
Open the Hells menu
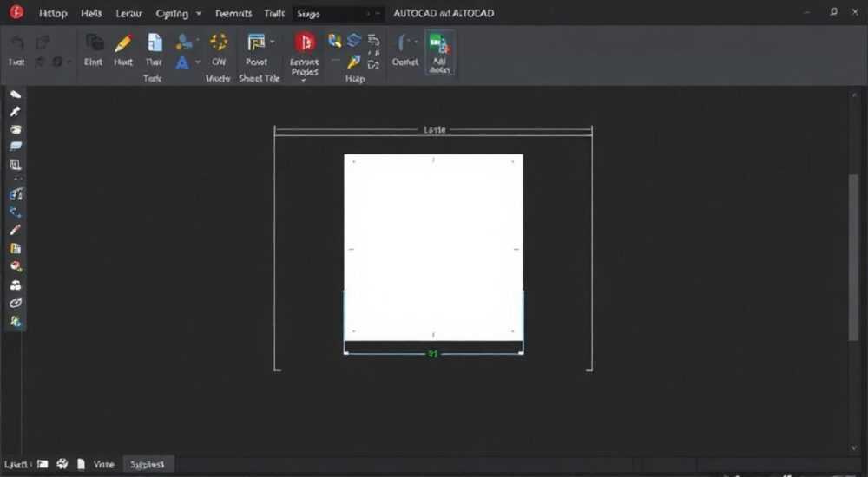pyautogui.click(x=91, y=13)
